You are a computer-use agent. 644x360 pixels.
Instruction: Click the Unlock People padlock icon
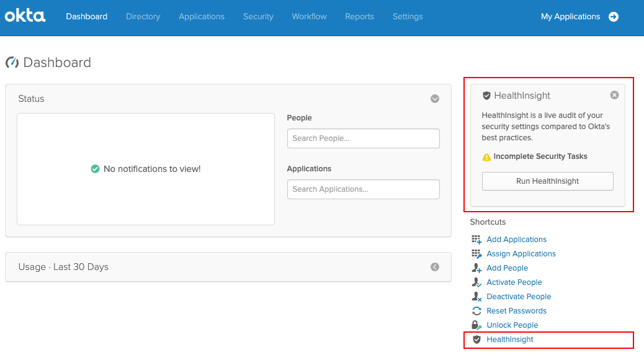pos(476,325)
